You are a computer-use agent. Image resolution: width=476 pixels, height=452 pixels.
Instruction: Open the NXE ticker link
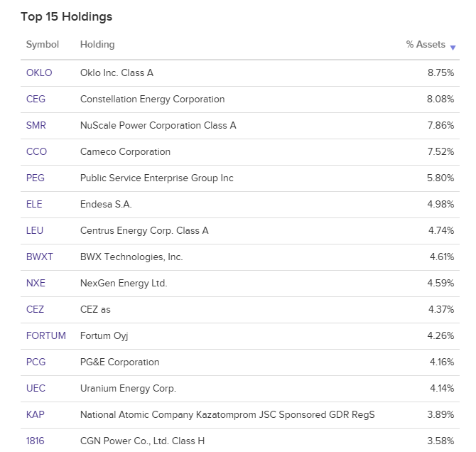tap(36, 283)
